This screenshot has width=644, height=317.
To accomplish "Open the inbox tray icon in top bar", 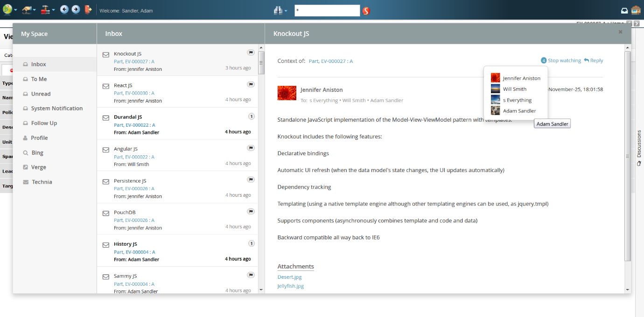I will [624, 11].
